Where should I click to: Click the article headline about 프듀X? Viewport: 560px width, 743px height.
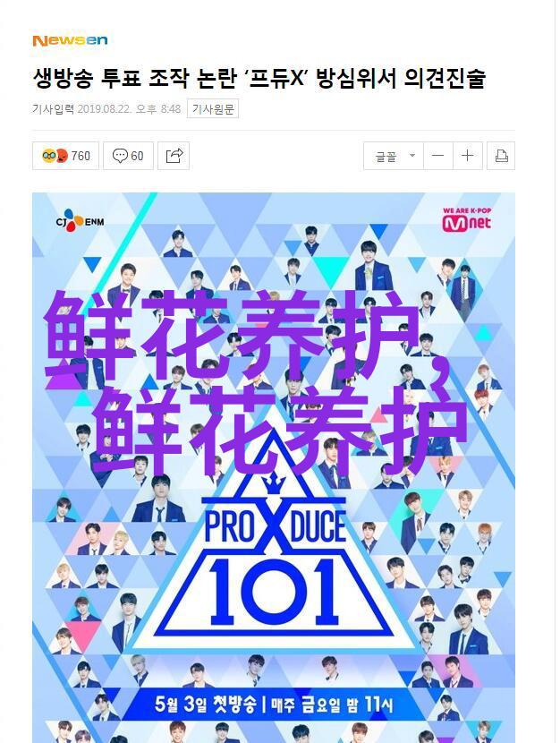259,78
